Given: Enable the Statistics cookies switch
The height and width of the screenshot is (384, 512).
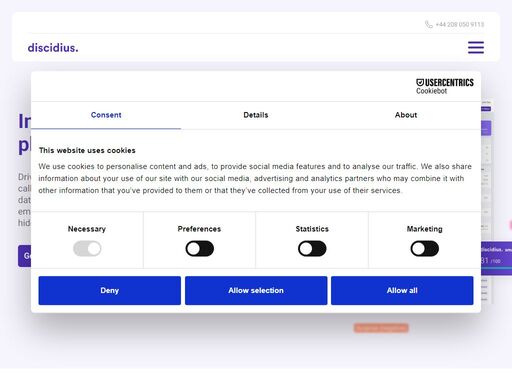Looking at the screenshot, I should [312, 249].
